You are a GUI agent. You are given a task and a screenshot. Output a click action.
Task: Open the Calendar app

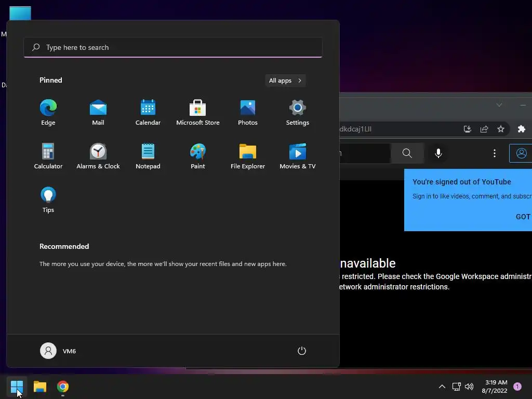[148, 113]
